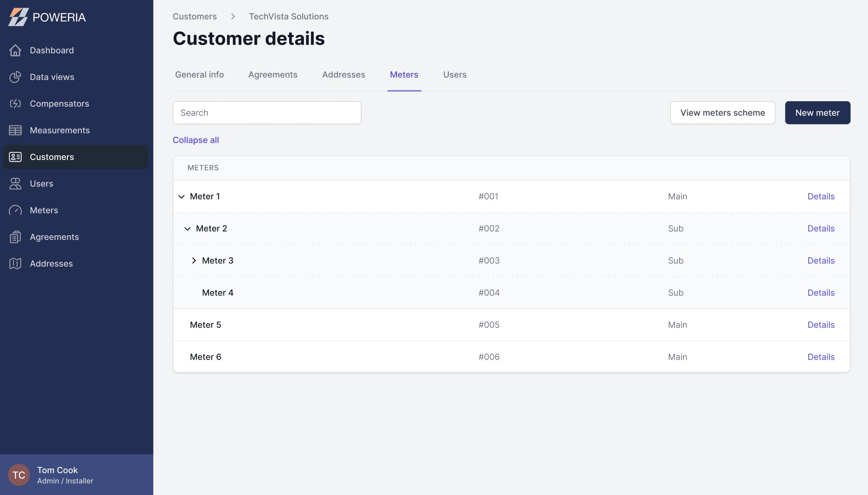Image resolution: width=868 pixels, height=495 pixels.
Task: Click the TC user avatar
Action: point(19,475)
